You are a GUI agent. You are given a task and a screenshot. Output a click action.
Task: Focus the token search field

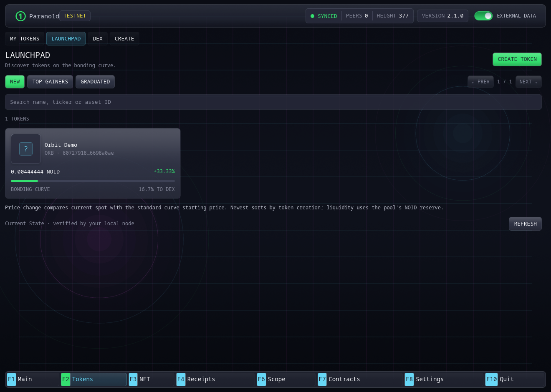(273, 102)
